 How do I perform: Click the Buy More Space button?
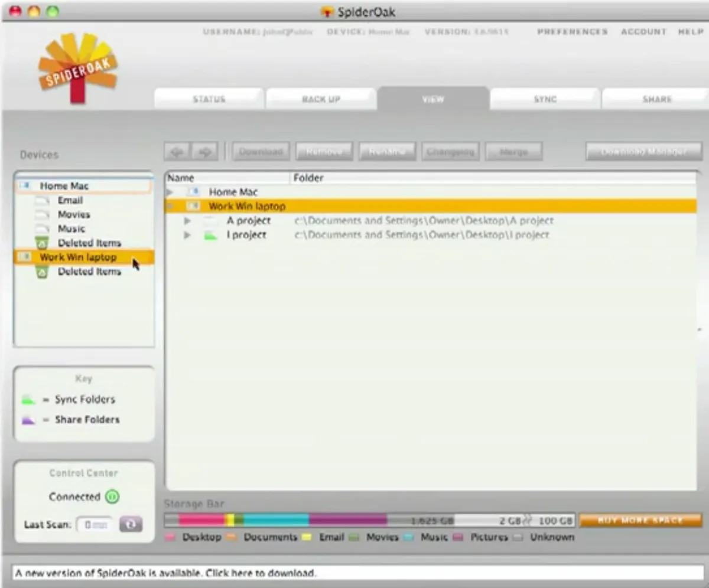tap(640, 520)
